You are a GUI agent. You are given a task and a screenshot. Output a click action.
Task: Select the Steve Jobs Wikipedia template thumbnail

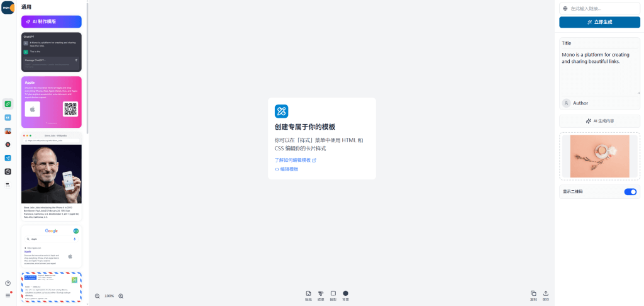click(x=51, y=179)
